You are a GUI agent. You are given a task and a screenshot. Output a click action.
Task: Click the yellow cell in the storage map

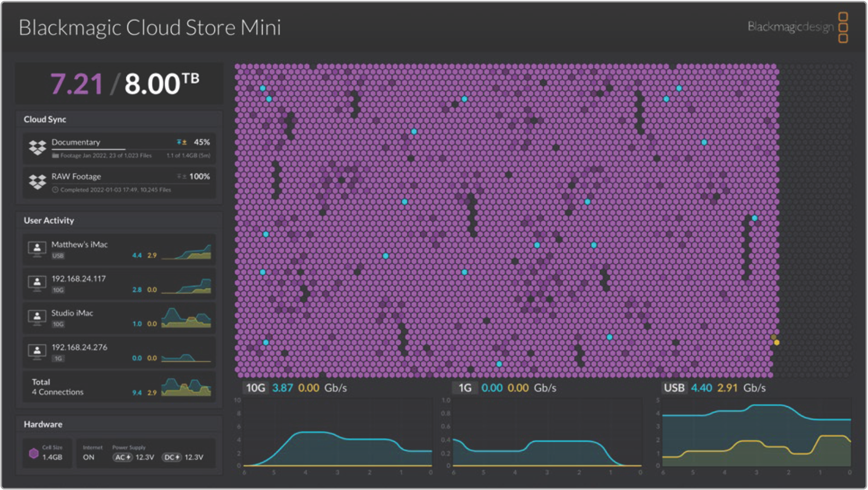click(777, 343)
